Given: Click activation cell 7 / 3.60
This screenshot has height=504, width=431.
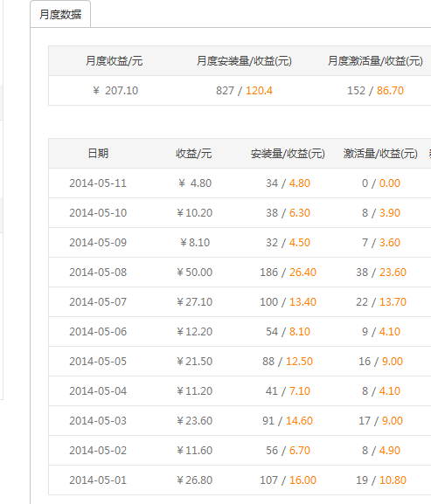Looking at the screenshot, I should (x=381, y=242).
